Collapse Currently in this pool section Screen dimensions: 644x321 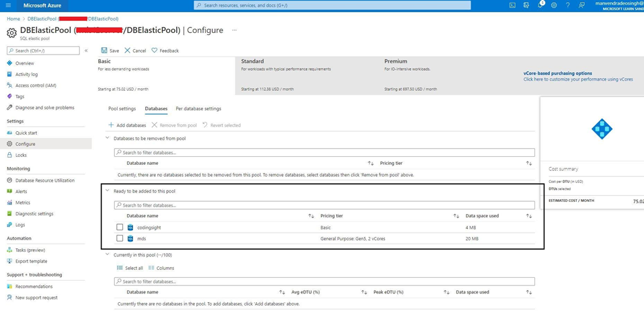[108, 255]
